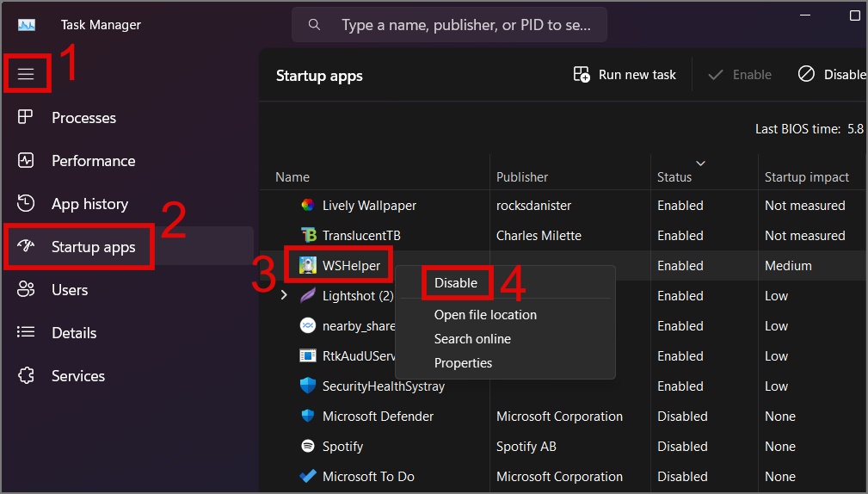Sort by the Name column header
The height and width of the screenshot is (494, 868).
tap(292, 177)
